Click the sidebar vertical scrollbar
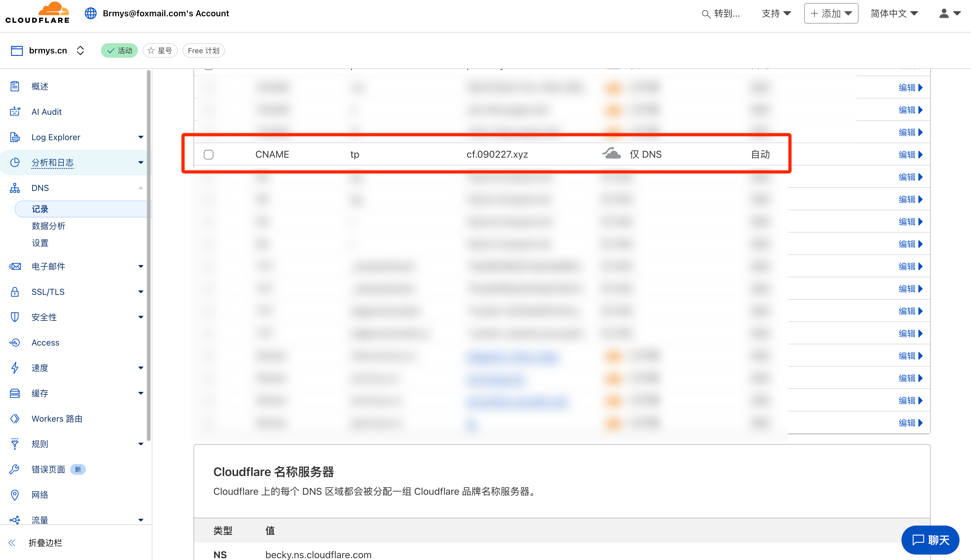This screenshot has height=560, width=971. (x=149, y=256)
